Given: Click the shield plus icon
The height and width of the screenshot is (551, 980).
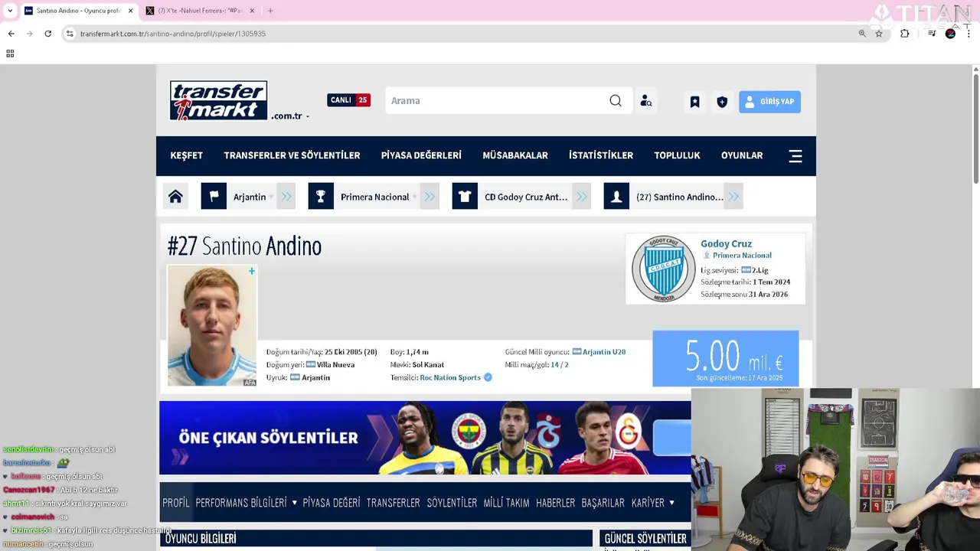Looking at the screenshot, I should (722, 102).
